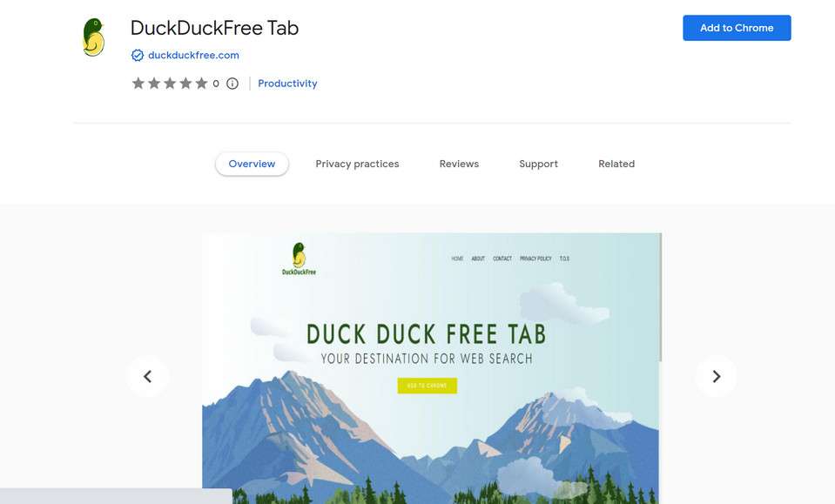Open the rating info circle icon
The height and width of the screenshot is (504, 835).
[x=232, y=84]
